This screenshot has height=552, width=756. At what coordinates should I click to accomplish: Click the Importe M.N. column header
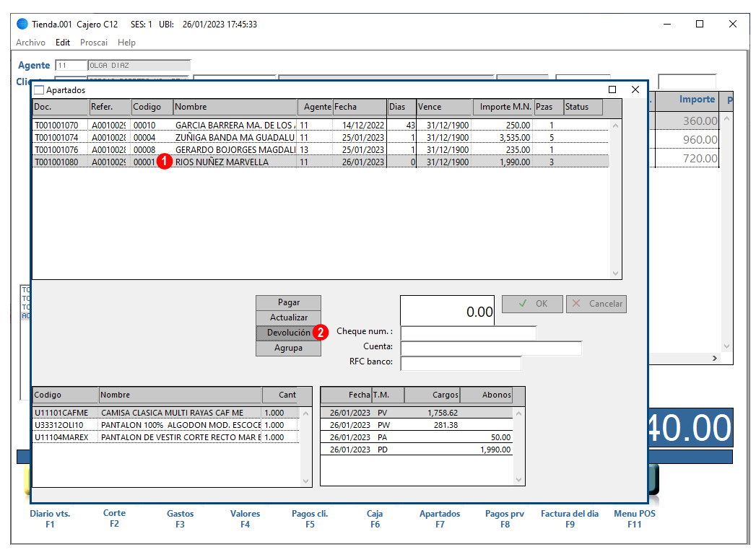click(503, 107)
